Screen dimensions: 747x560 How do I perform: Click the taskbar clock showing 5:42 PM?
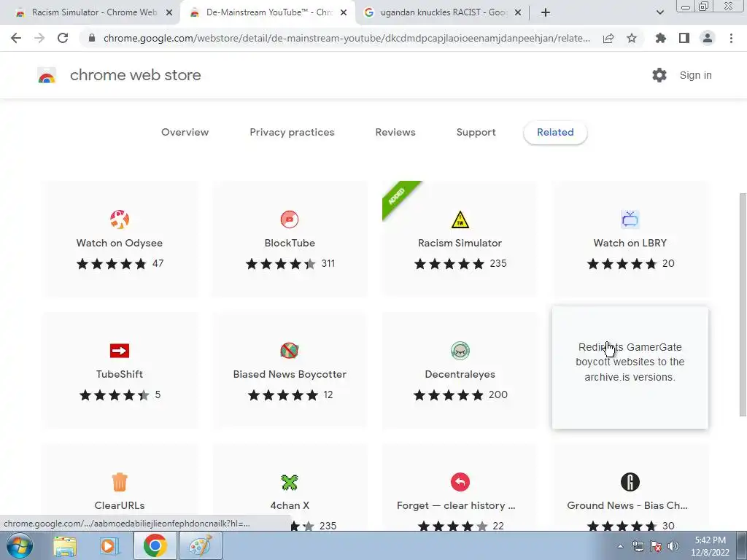[711, 546]
